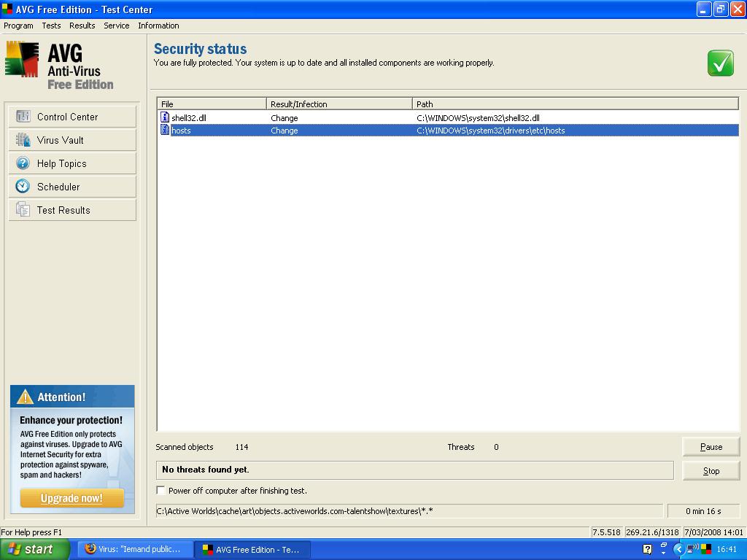Click the Help Topics question mark icon
This screenshot has height=560, width=747.
[x=23, y=163]
